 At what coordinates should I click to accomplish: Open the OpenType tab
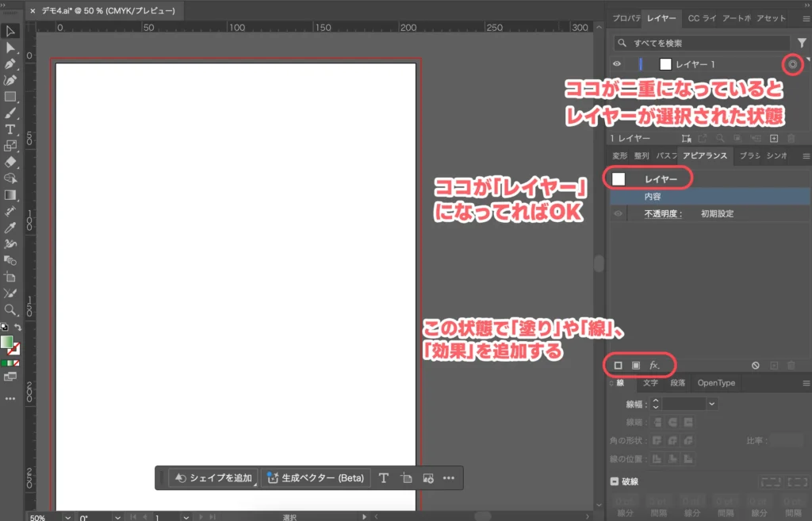coord(717,382)
